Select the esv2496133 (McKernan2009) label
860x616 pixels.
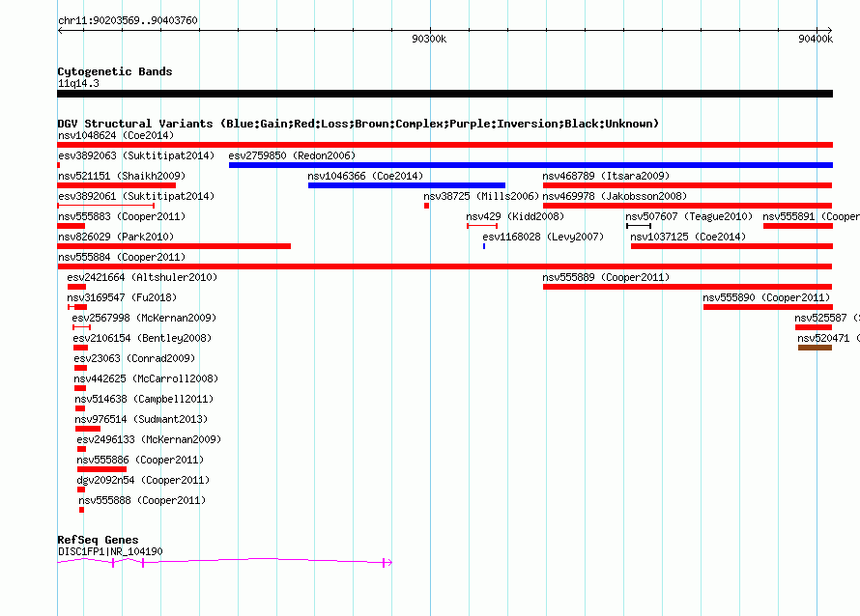coord(149,439)
